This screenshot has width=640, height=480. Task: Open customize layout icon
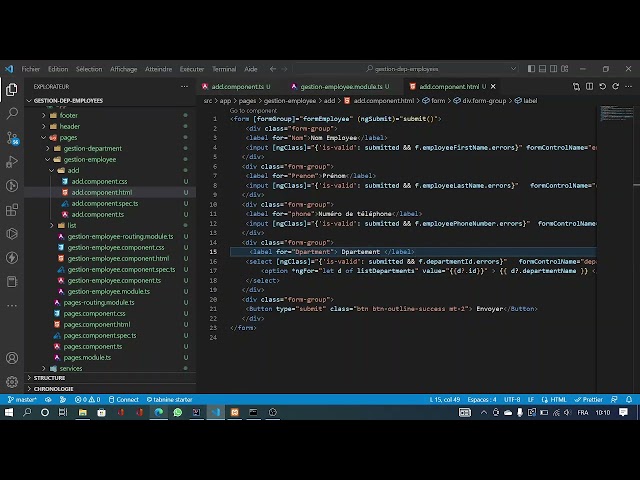click(x=564, y=69)
